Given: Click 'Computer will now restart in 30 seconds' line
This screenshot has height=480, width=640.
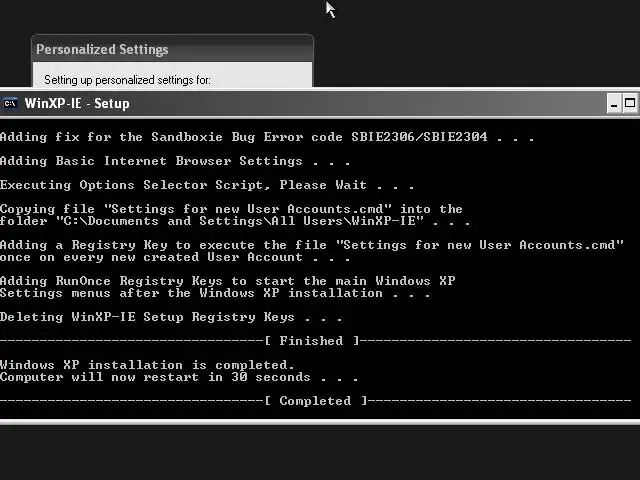Looking at the screenshot, I should [179, 377].
